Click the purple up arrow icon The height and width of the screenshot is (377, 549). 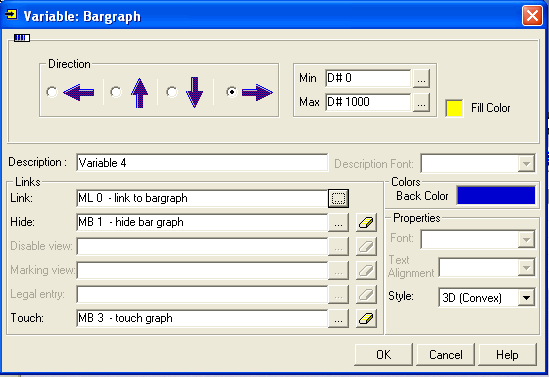point(140,93)
